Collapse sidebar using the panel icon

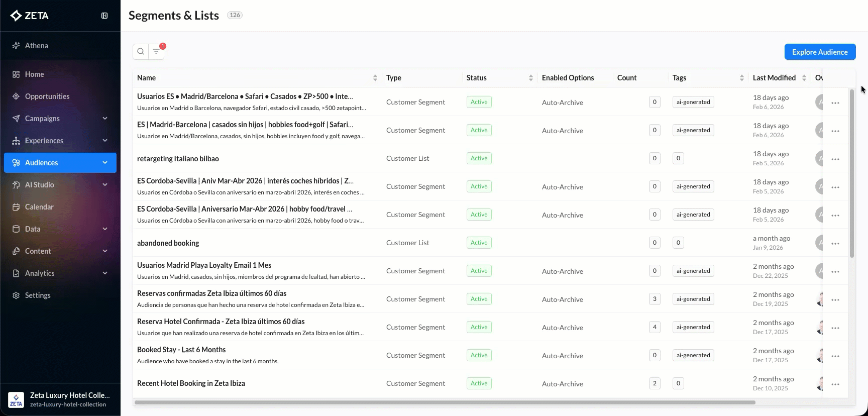coord(104,16)
